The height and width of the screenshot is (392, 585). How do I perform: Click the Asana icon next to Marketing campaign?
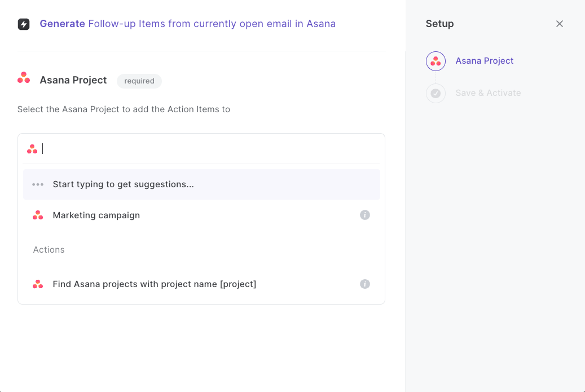click(38, 215)
